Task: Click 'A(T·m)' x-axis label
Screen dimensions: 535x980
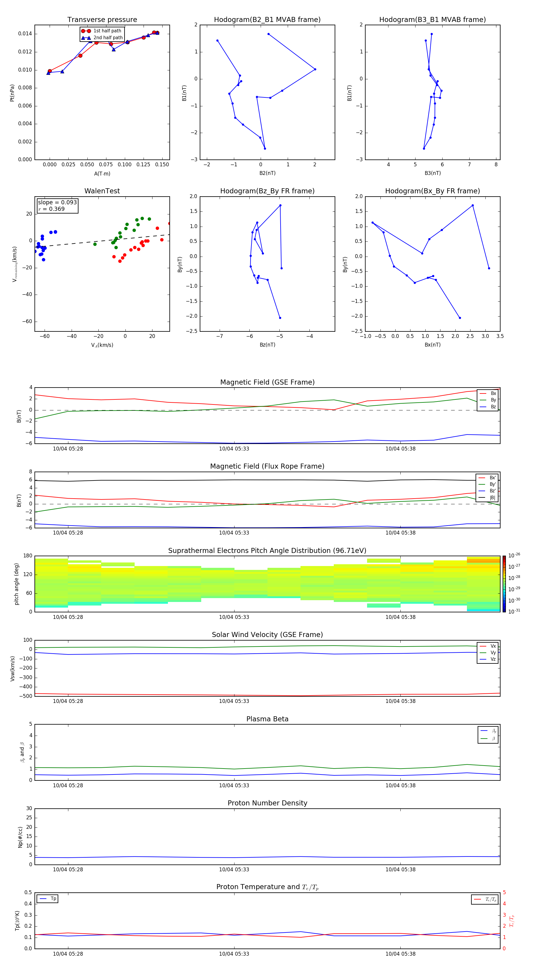Action: coord(102,174)
